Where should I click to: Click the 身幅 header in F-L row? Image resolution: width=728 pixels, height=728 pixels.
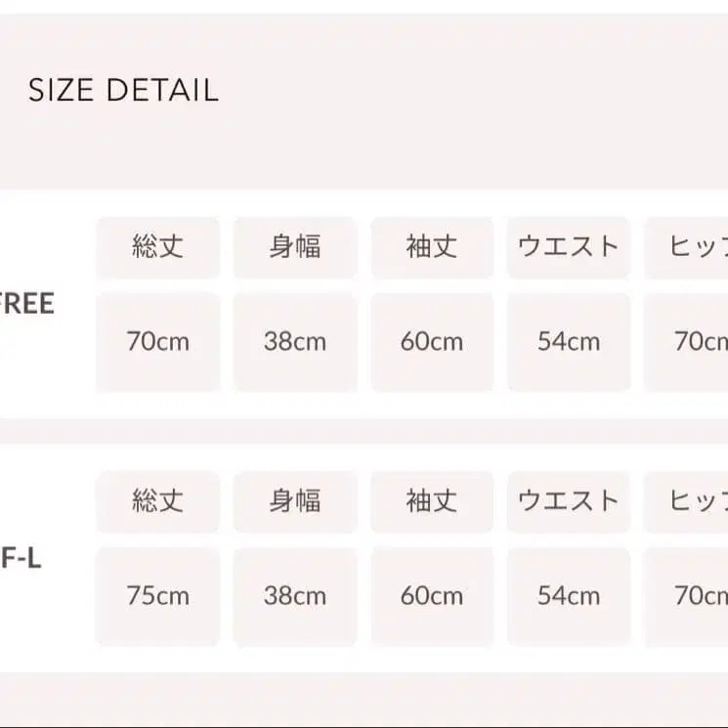tap(294, 501)
